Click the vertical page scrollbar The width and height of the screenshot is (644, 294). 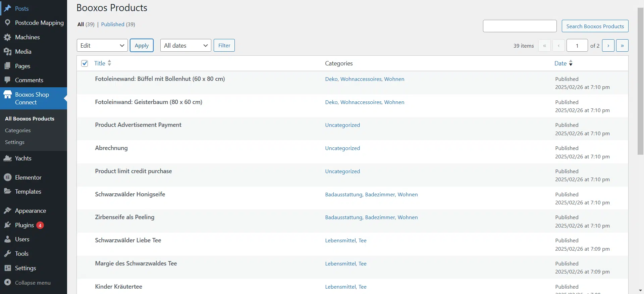coord(640,81)
